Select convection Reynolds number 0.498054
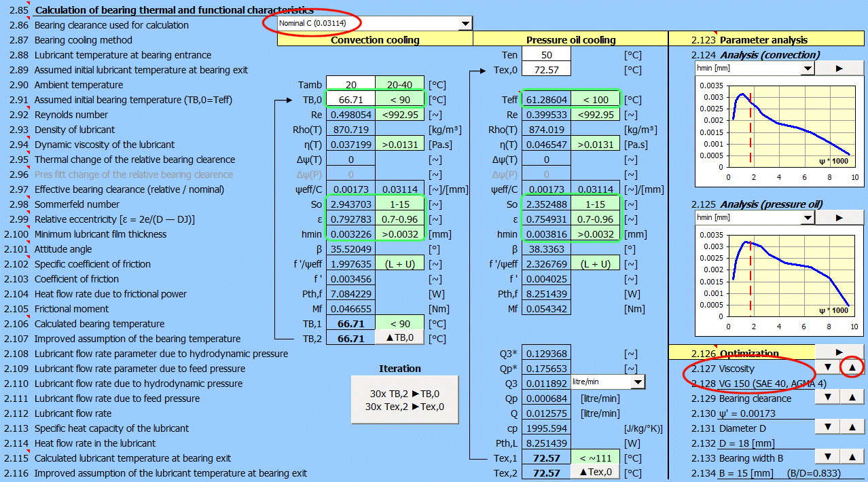 (x=350, y=114)
